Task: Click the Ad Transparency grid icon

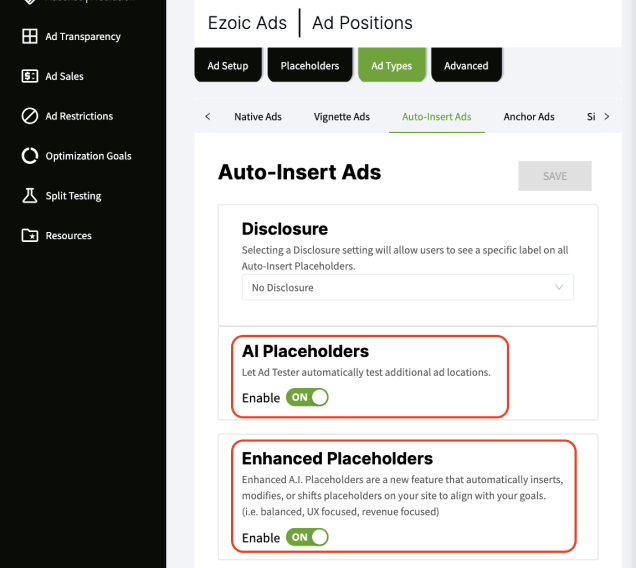Action: coord(29,37)
